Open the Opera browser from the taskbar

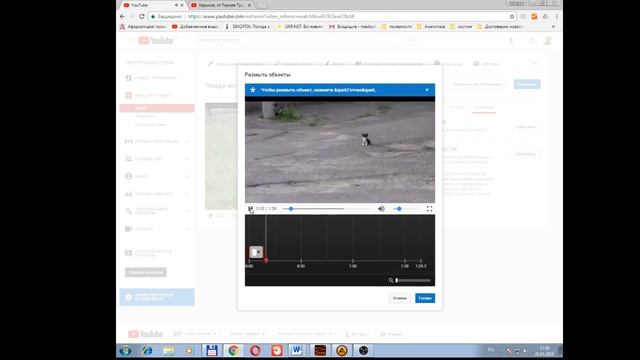point(255,350)
